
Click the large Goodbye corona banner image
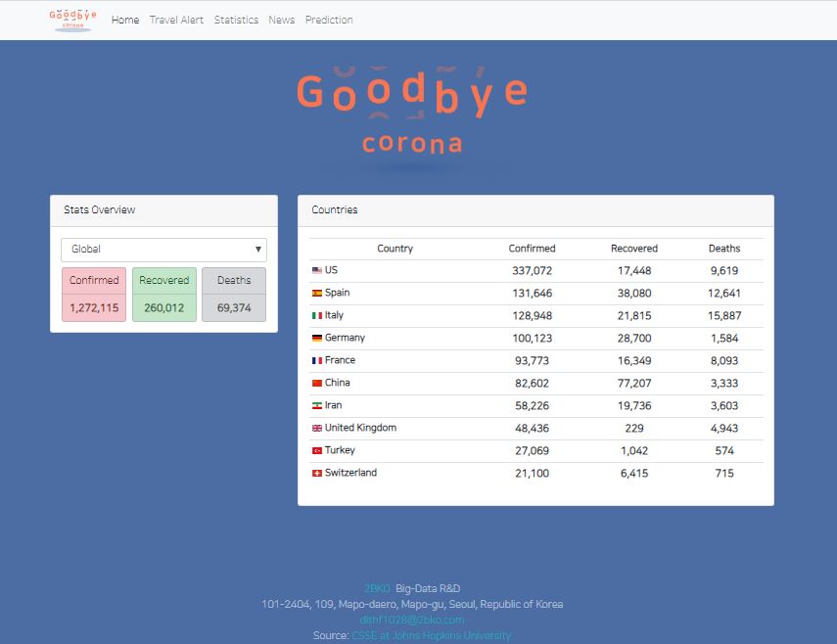[412, 113]
